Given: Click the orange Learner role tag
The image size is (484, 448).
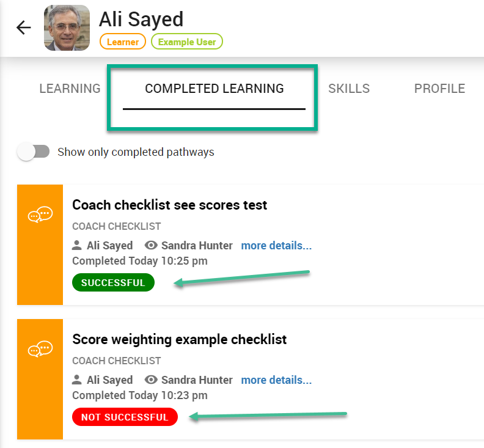Looking at the screenshot, I should (x=123, y=42).
